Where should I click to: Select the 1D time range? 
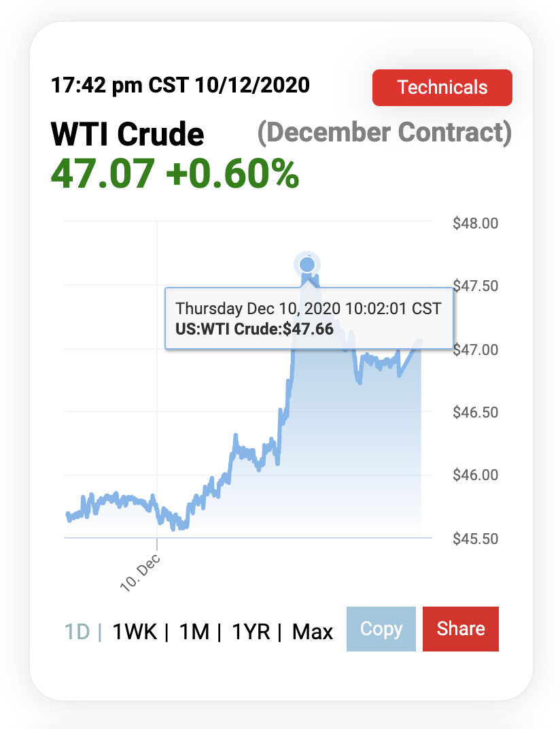[77, 632]
